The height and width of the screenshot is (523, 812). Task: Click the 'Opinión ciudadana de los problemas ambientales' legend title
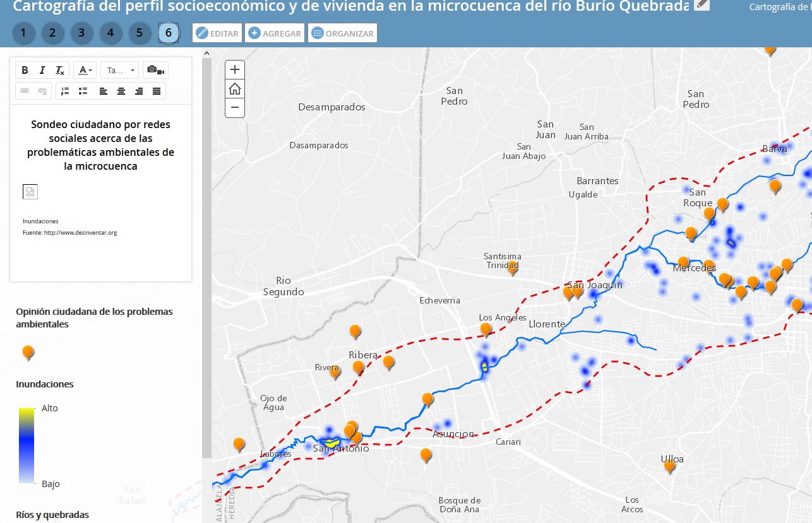[x=94, y=318]
